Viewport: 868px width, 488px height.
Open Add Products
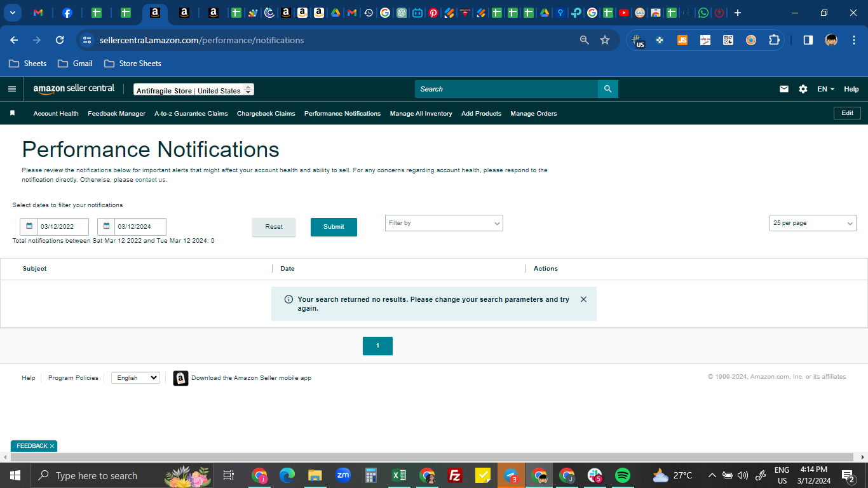coord(482,114)
